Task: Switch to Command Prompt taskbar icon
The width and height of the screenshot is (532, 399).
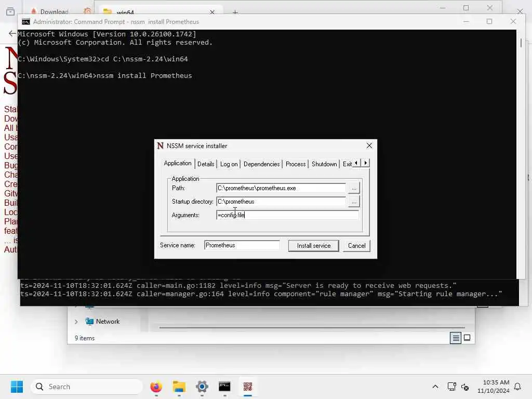Action: (224, 387)
